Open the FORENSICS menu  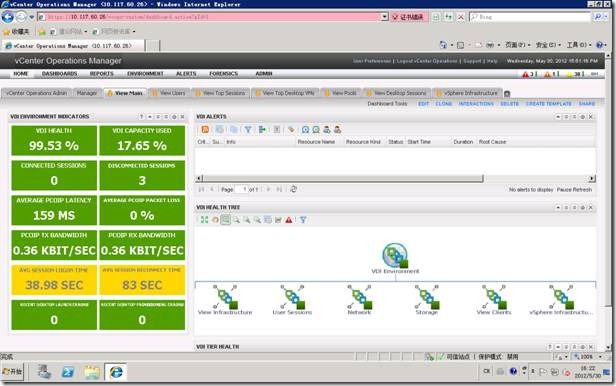pos(223,73)
